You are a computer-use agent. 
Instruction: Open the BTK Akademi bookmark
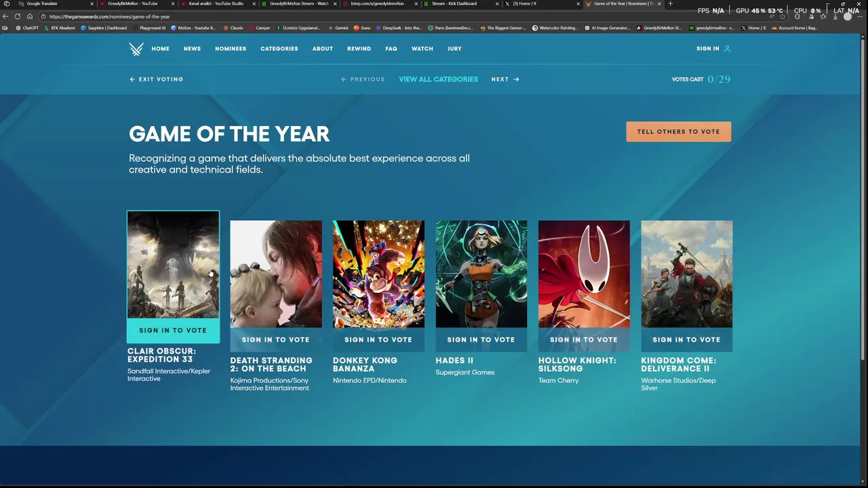59,28
